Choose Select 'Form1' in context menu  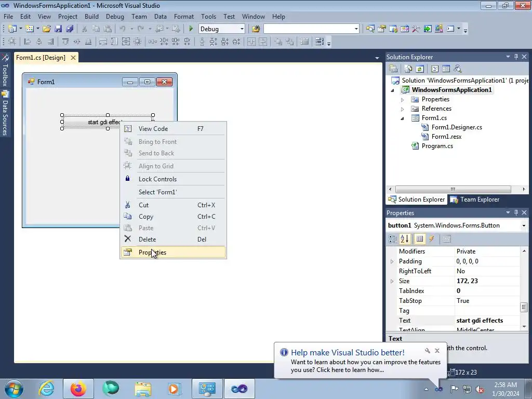coord(173,192)
